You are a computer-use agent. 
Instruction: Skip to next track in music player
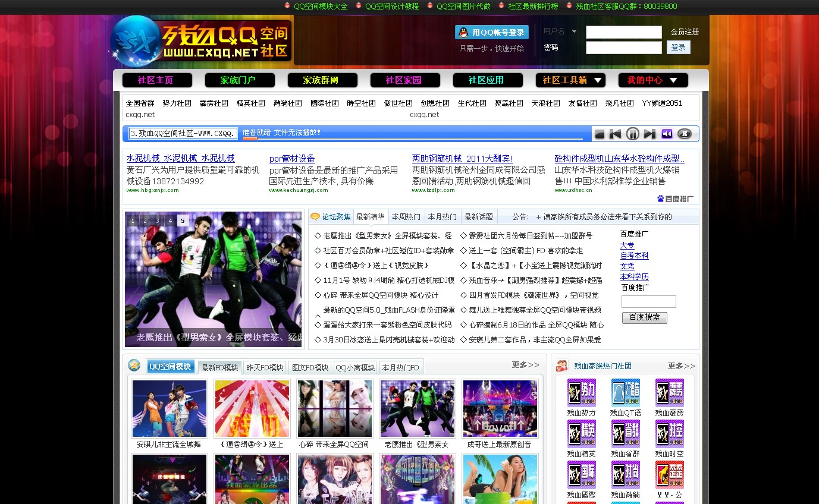coord(649,134)
